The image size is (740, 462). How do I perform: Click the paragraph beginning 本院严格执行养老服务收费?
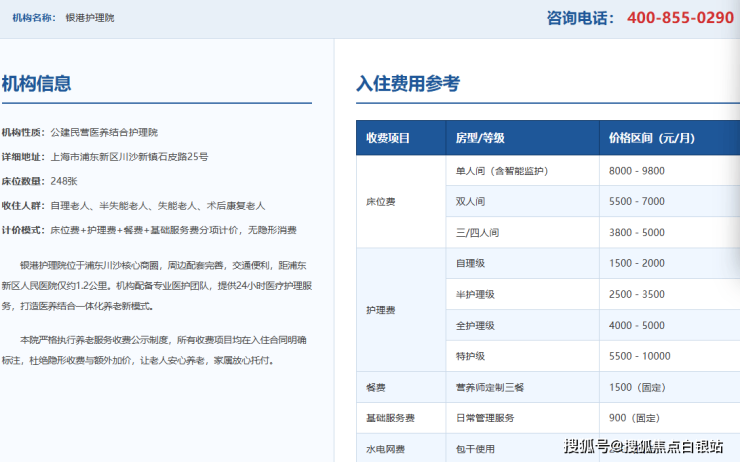click(154, 350)
